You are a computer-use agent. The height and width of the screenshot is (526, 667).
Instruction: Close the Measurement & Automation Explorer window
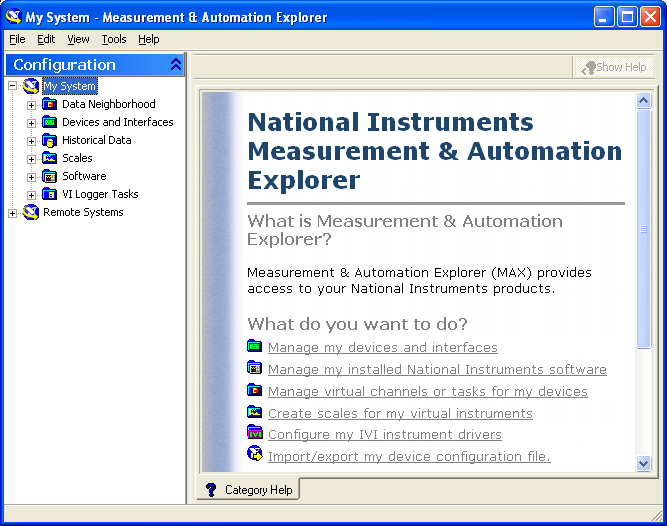click(650, 17)
